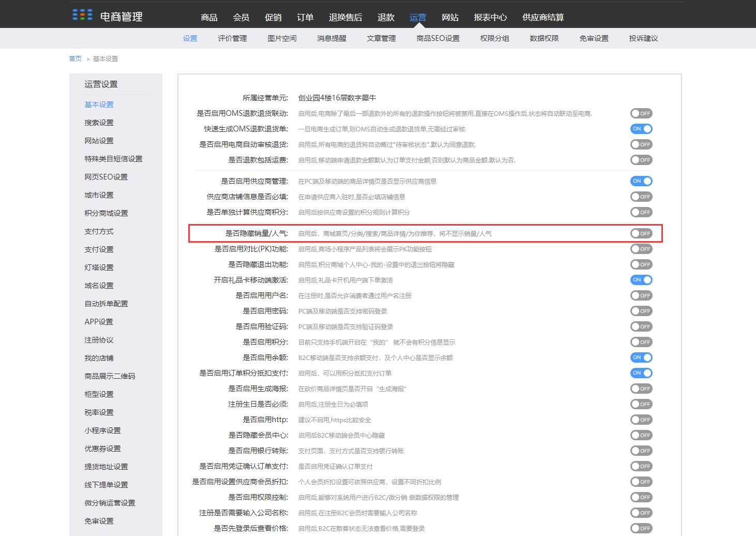This screenshot has height=536, width=756.
Task: Open the 网站 top menu
Action: [450, 18]
